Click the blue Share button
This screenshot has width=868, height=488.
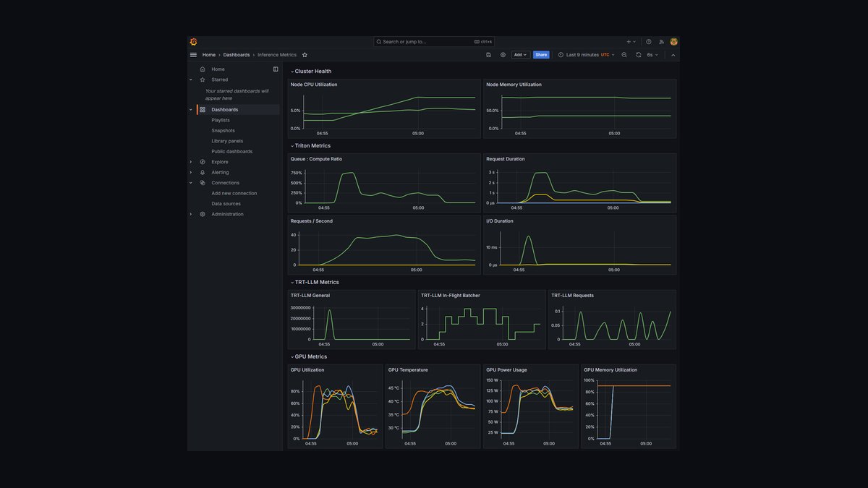coord(541,55)
